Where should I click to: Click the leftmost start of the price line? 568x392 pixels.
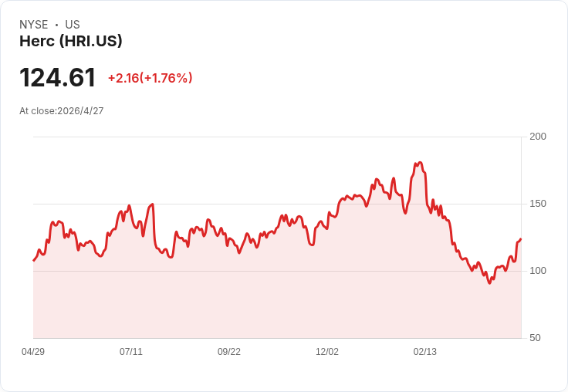(33, 260)
